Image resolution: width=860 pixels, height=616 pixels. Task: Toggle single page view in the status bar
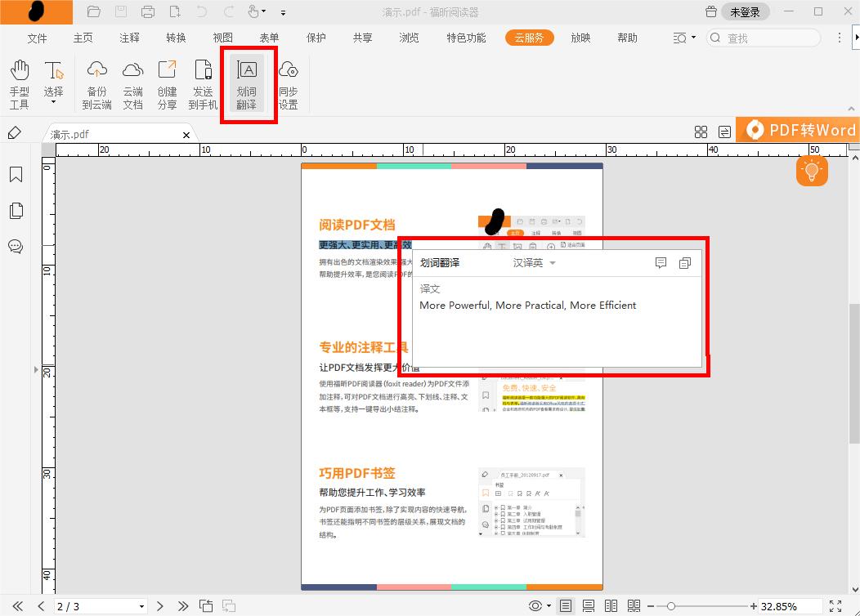click(565, 605)
